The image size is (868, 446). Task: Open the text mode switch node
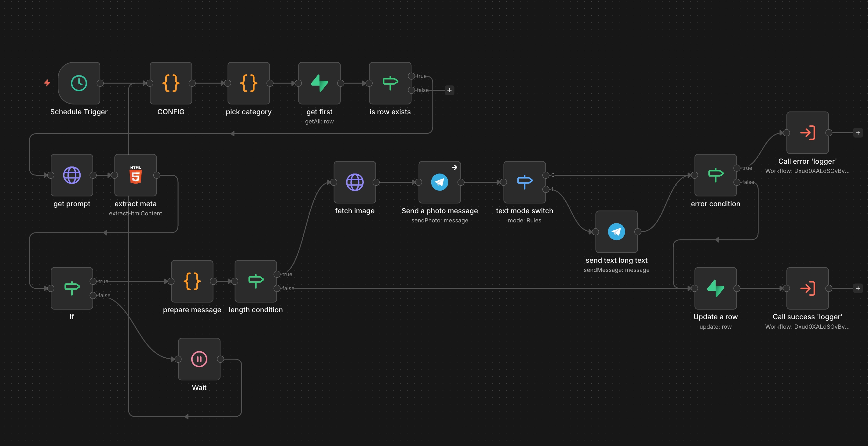[524, 182]
